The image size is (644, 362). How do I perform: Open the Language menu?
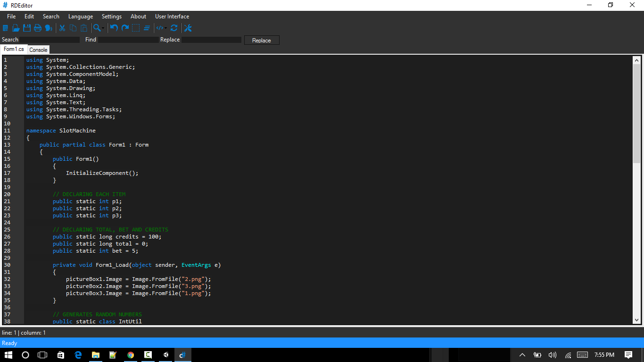click(x=80, y=16)
